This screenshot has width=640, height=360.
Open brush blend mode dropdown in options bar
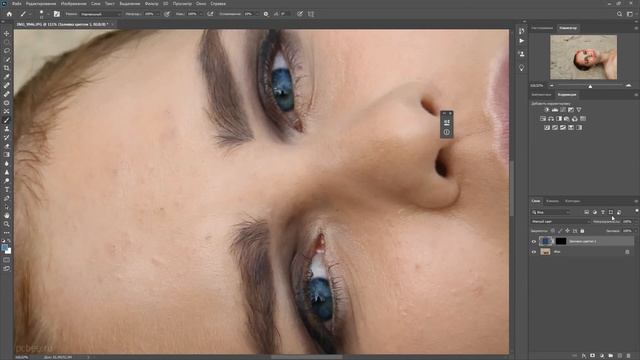(100, 14)
